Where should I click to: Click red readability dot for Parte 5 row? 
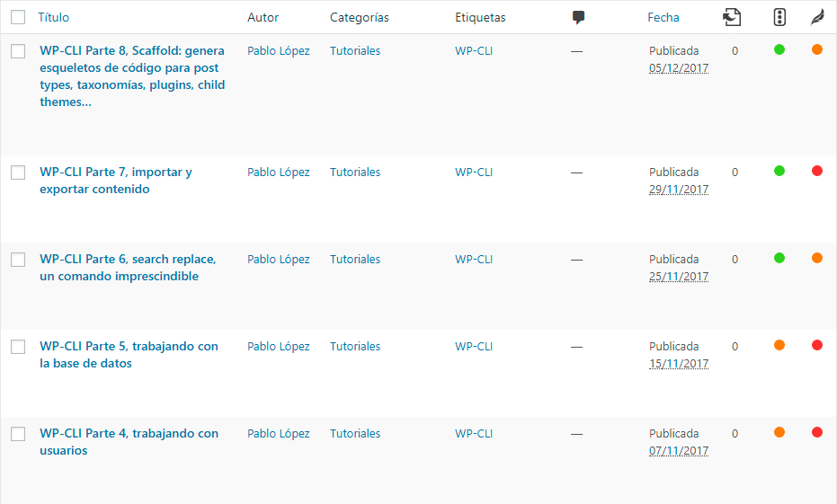coord(817,345)
